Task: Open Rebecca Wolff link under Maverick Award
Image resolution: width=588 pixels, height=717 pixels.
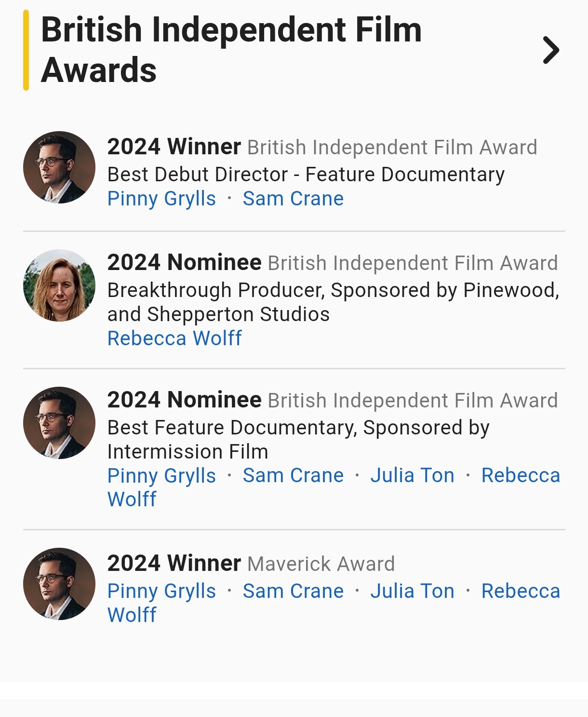Action: pos(521,591)
